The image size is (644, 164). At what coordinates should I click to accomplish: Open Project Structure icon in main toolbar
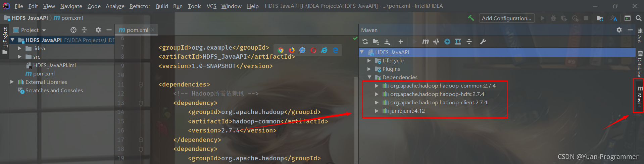tap(600, 18)
